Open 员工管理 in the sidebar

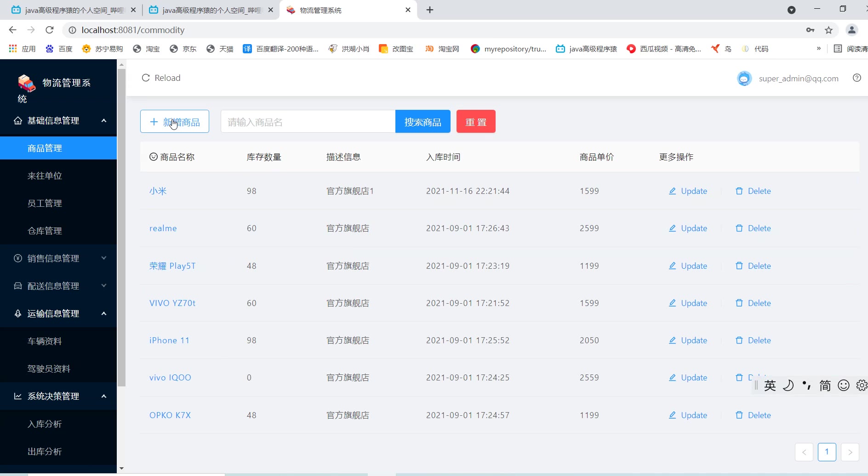(x=45, y=203)
